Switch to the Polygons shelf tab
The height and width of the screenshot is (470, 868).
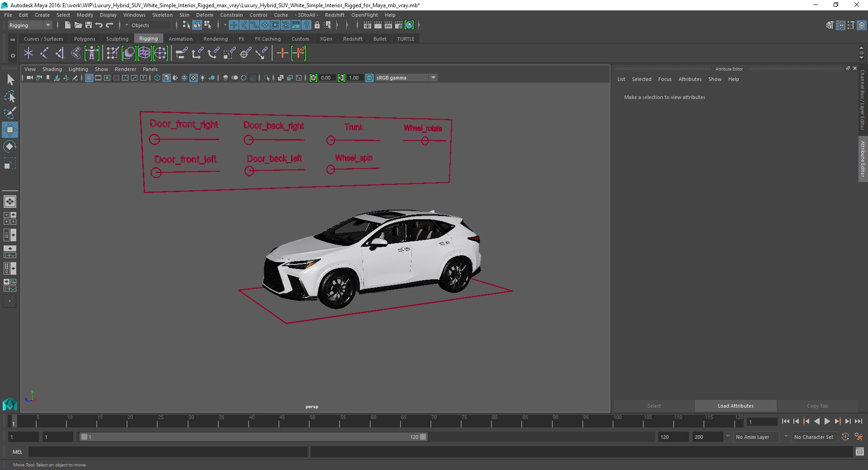pos(85,39)
